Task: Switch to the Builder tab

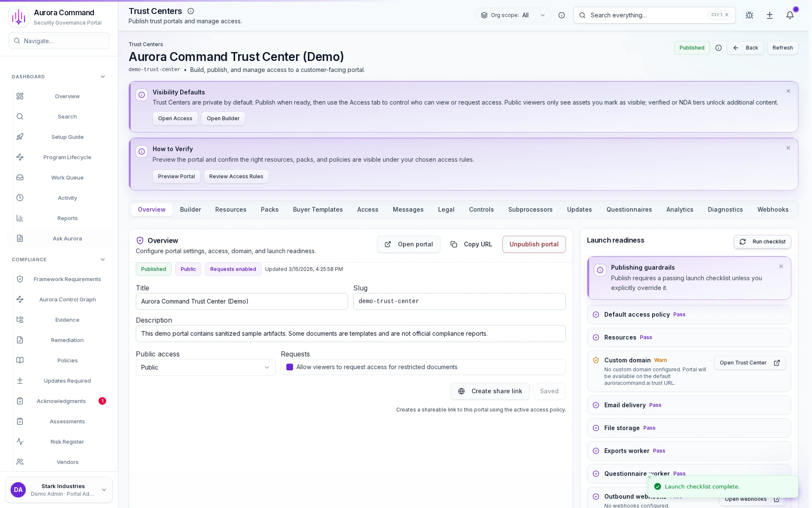Action: (190, 210)
